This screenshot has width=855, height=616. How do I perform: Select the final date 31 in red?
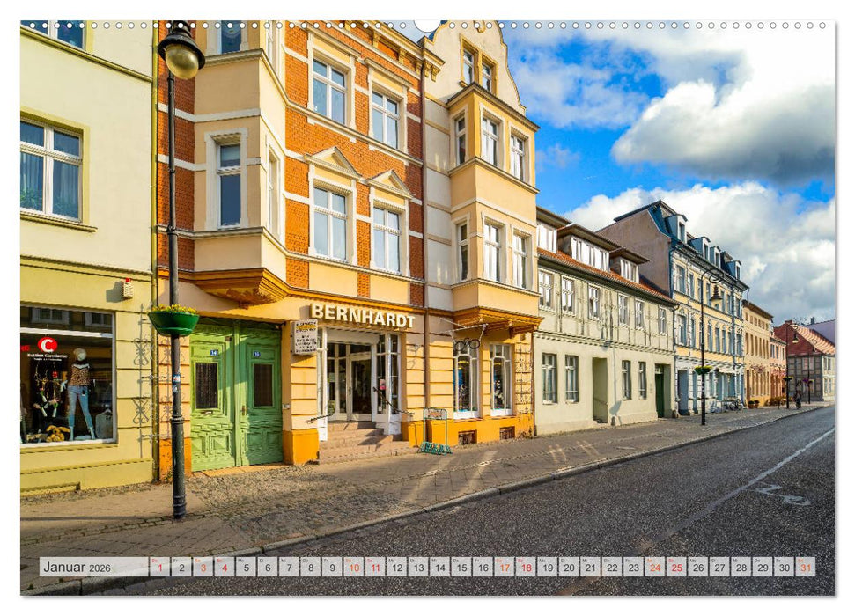(806, 568)
